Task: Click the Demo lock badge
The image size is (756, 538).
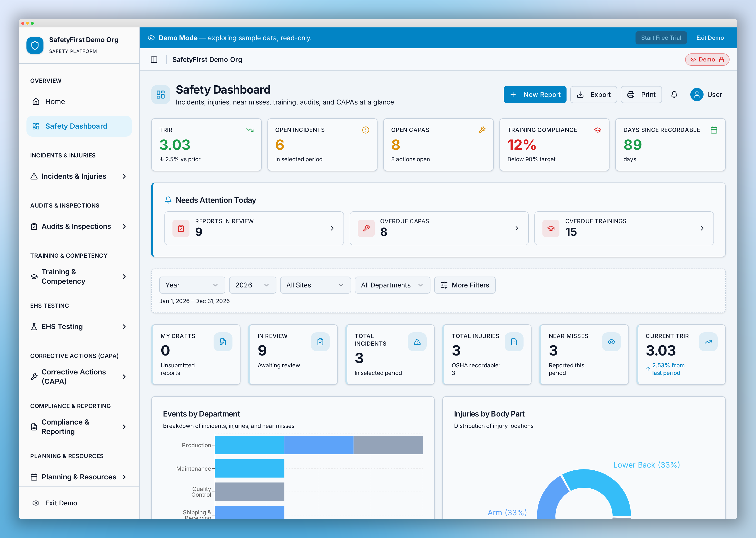Action: click(x=707, y=60)
